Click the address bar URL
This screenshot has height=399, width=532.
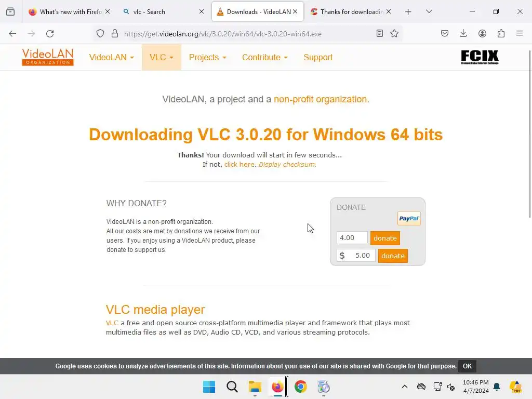pyautogui.click(x=222, y=34)
